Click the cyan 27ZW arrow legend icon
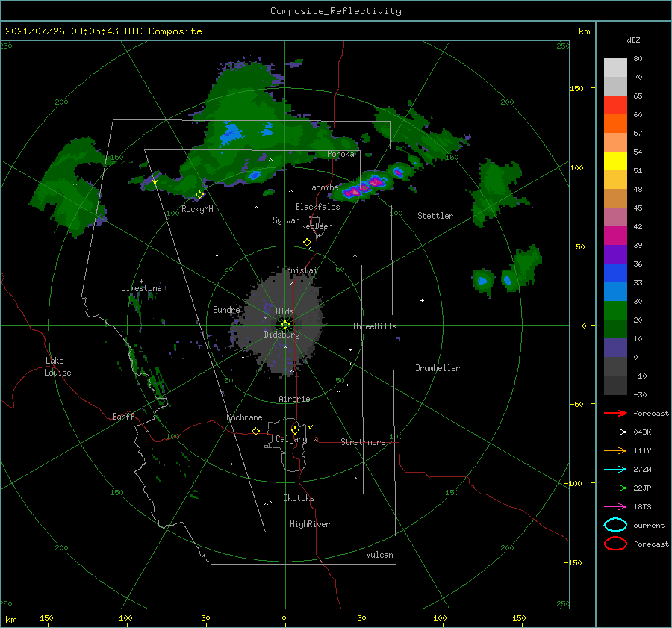672x628 pixels. [x=615, y=470]
